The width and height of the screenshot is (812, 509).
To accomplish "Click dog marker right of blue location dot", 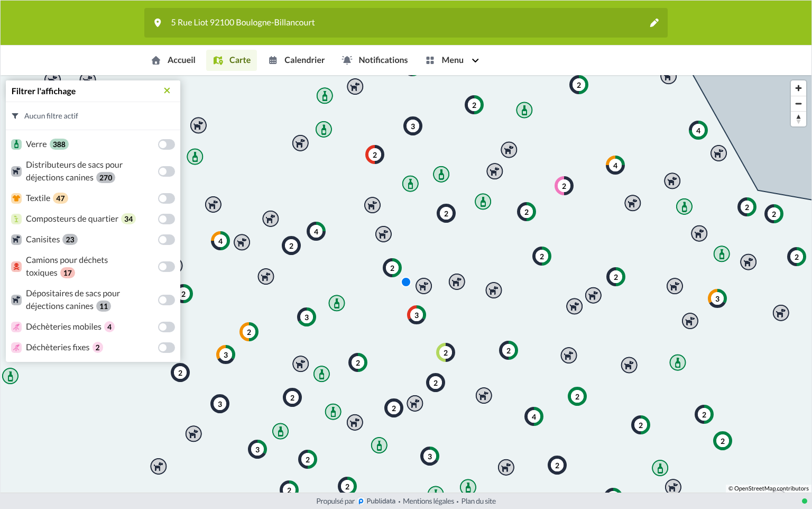I will [423, 286].
